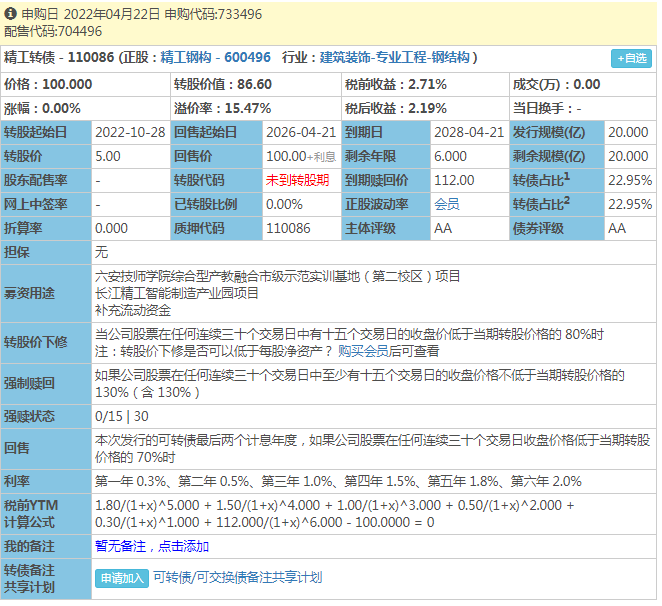Click the 质押代码 value 110086
The width and height of the screenshot is (662, 606).
click(x=288, y=228)
